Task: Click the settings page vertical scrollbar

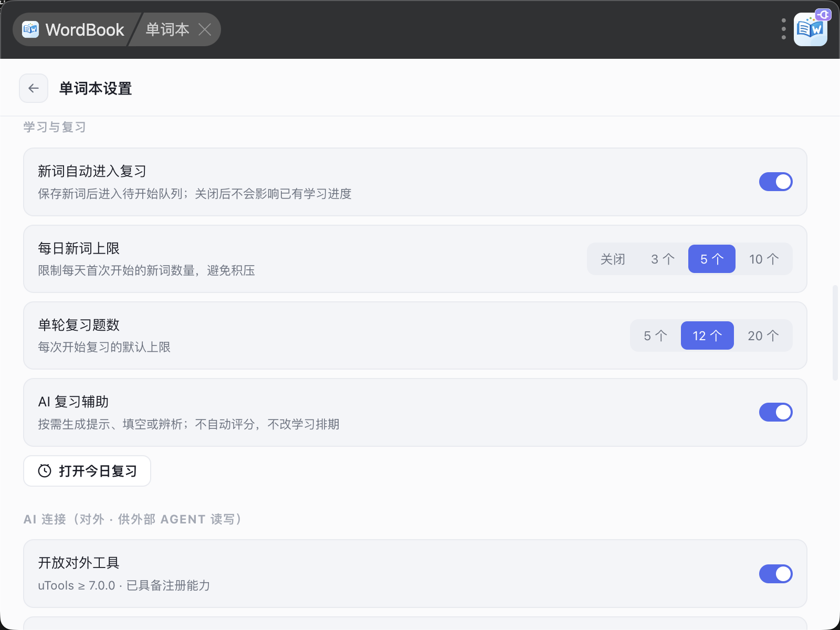Action: point(835,333)
